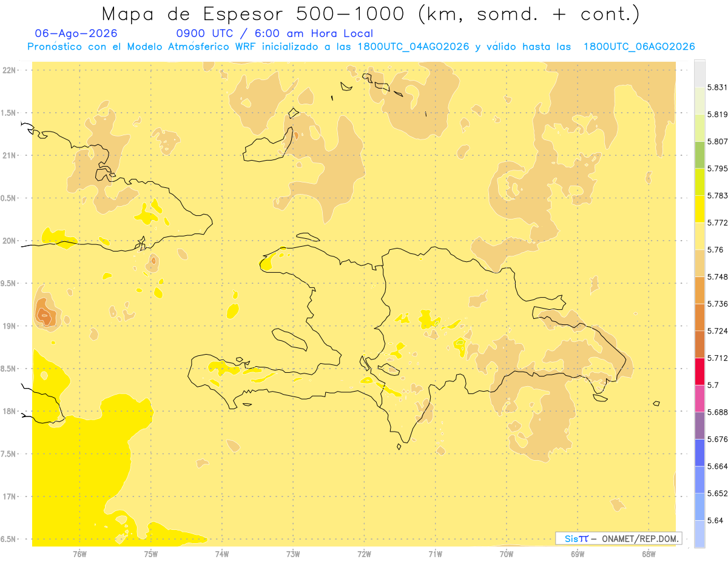Image resolution: width=728 pixels, height=562 pixels.
Task: Click colorbar value 5.819
Action: pos(717,114)
